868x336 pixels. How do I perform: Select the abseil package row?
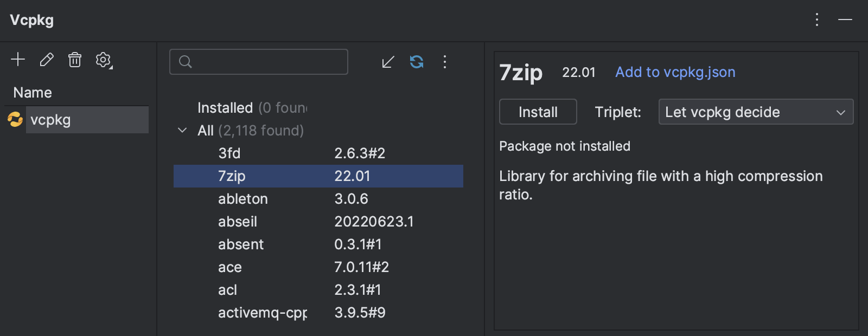point(318,222)
